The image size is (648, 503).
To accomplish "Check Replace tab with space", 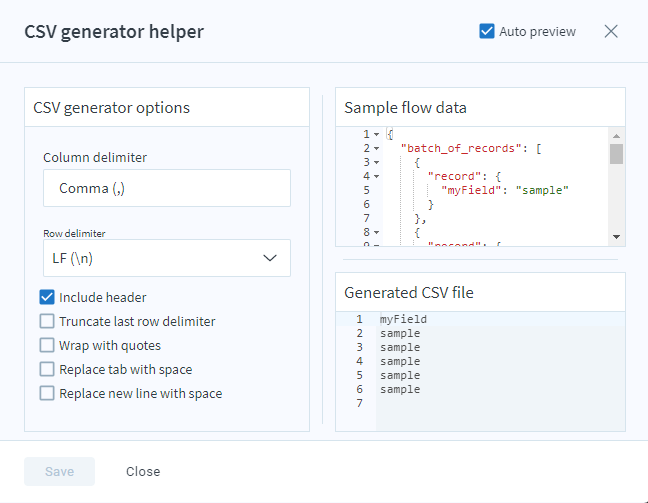I will [x=47, y=369].
